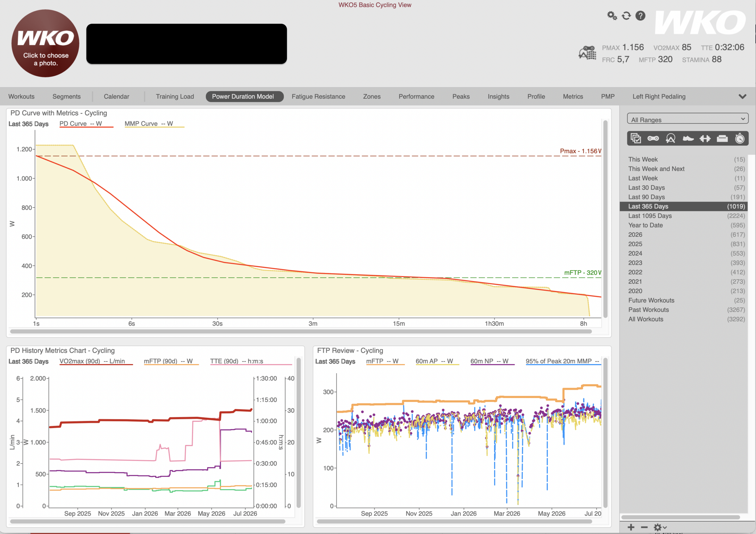The height and width of the screenshot is (534, 756).
Task: Click the refresh sync arrows icon
Action: [626, 16]
